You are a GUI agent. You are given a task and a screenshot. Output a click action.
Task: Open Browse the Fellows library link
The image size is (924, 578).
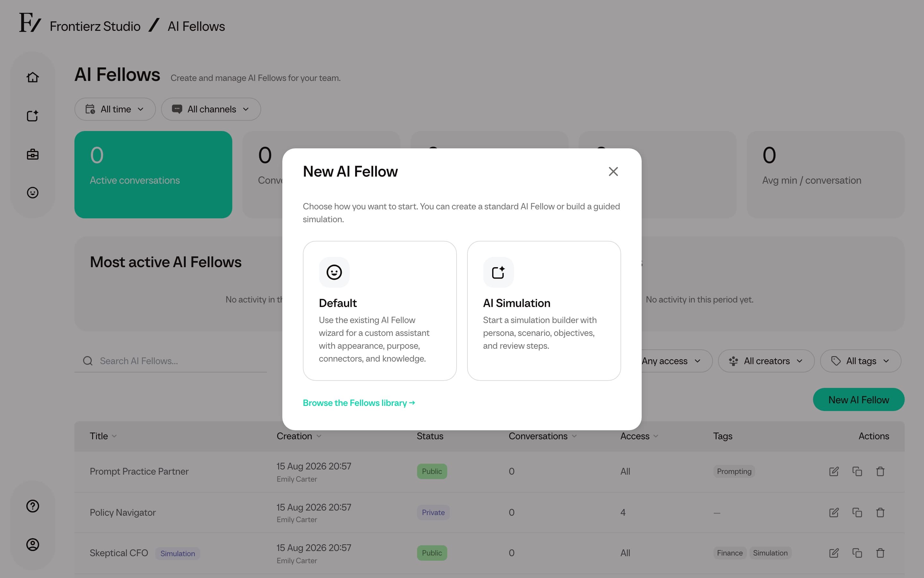click(x=359, y=403)
